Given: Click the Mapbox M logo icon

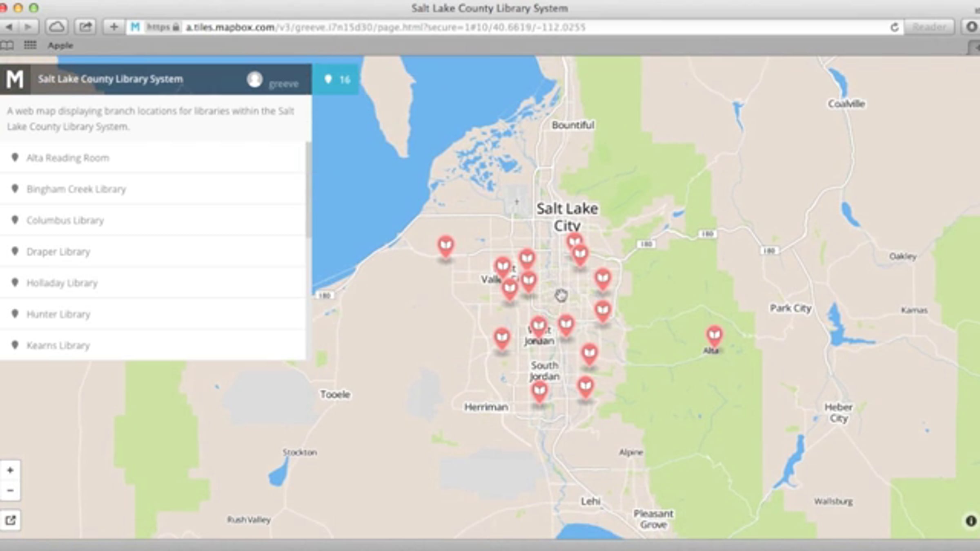Looking at the screenshot, I should point(15,79).
